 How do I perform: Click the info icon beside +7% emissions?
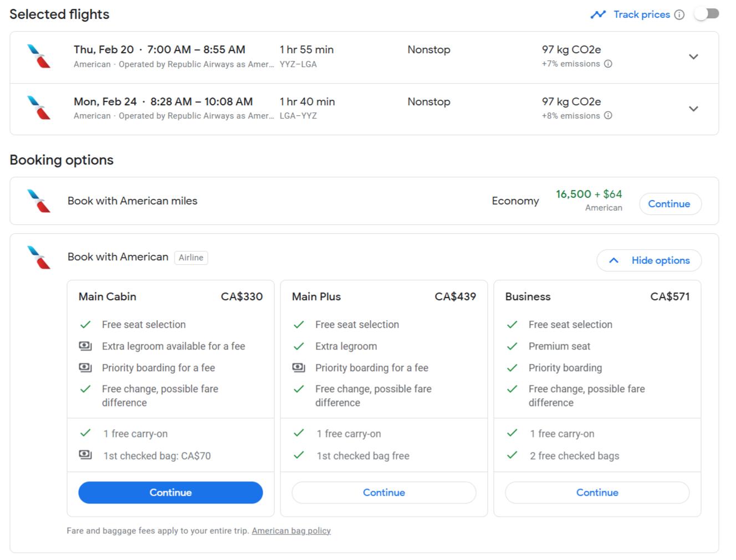[x=609, y=64]
